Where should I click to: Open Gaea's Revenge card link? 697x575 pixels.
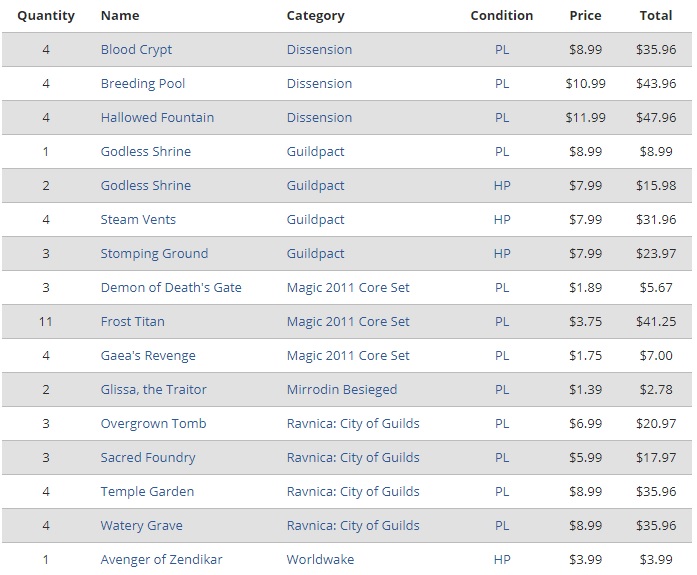[148, 356]
